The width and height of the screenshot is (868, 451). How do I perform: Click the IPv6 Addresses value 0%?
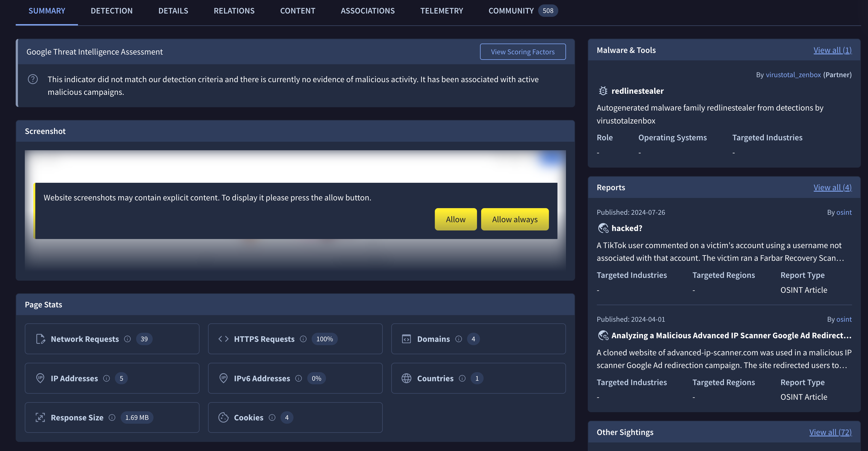pos(316,378)
